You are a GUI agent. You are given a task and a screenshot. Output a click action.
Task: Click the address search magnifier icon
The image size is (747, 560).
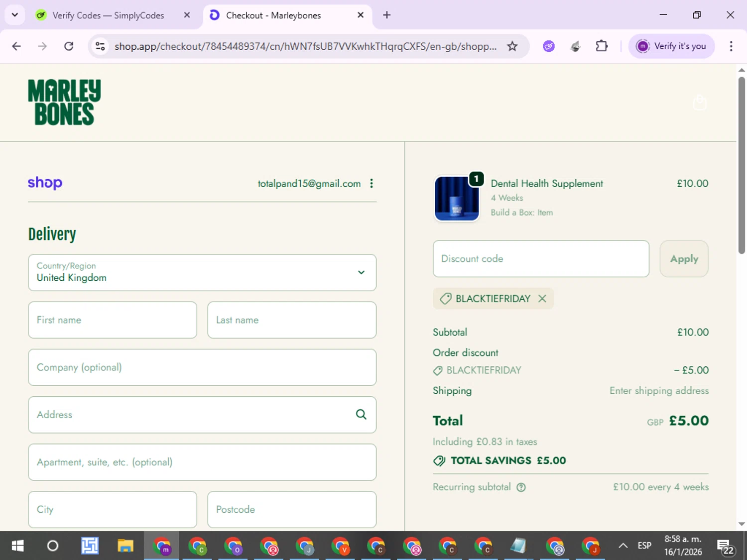(x=361, y=414)
